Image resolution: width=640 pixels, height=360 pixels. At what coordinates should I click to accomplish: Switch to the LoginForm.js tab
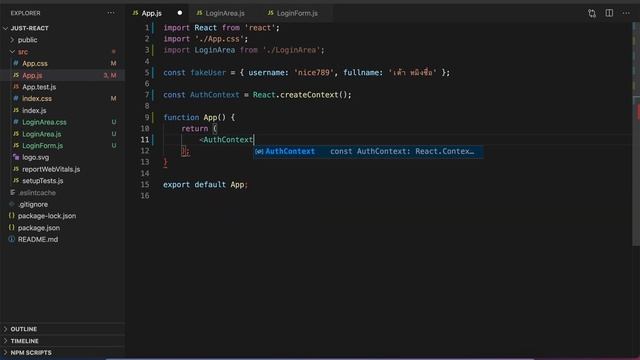[297, 13]
